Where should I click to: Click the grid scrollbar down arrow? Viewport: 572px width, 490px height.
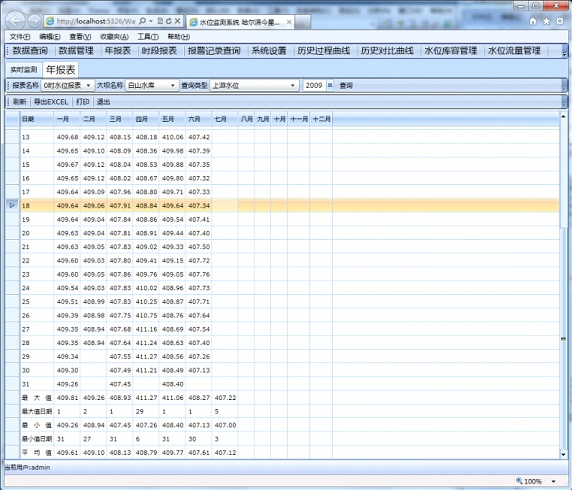tap(563, 454)
